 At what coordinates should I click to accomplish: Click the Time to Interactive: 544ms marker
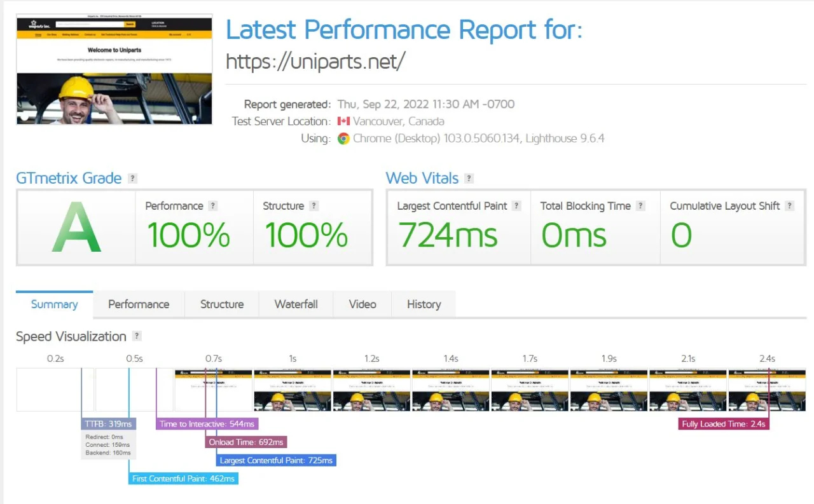(x=207, y=424)
